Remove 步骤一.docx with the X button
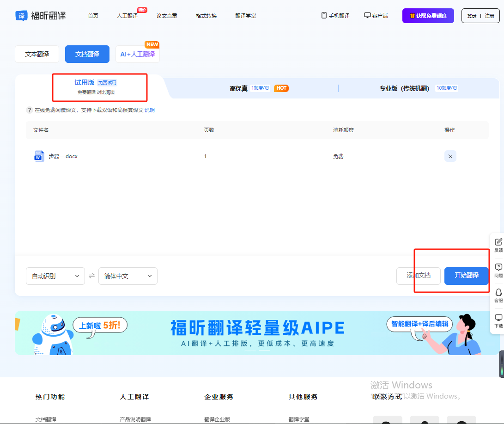The image size is (504, 424). coord(450,156)
